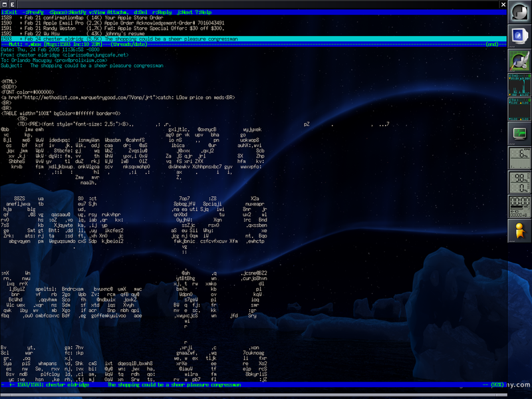Open the green heartbeat system monitor icon

click(x=519, y=134)
